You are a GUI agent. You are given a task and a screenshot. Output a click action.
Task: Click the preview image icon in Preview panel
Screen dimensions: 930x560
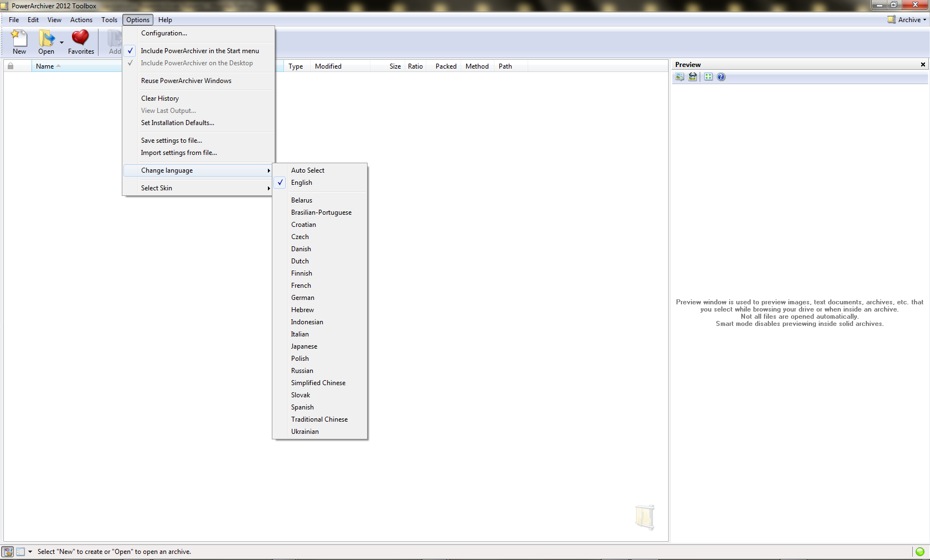680,77
